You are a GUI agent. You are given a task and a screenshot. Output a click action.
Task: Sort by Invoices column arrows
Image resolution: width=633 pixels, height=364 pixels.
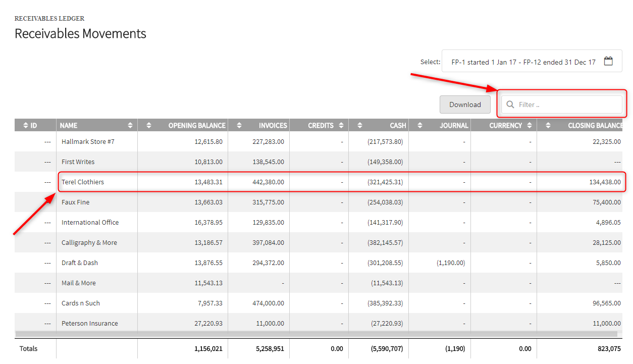click(239, 125)
